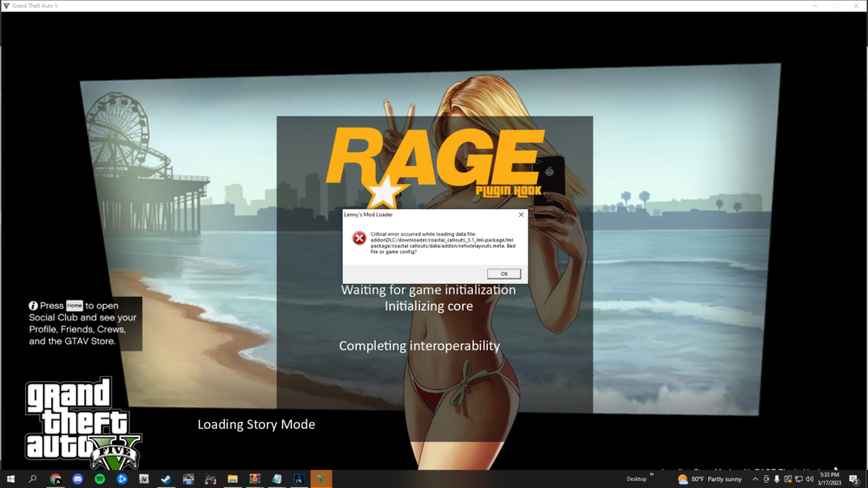This screenshot has width=868, height=488.
Task: Open File Explorer from the taskbar
Action: 233,479
